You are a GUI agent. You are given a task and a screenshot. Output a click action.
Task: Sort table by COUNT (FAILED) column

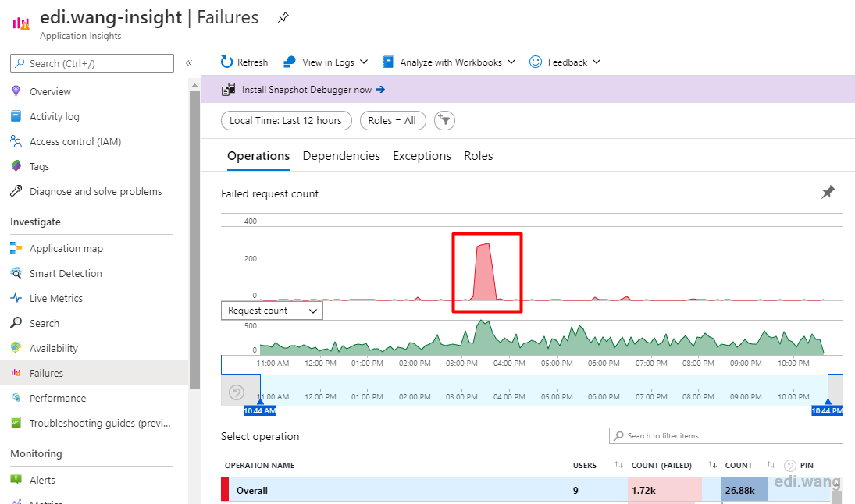point(661,465)
